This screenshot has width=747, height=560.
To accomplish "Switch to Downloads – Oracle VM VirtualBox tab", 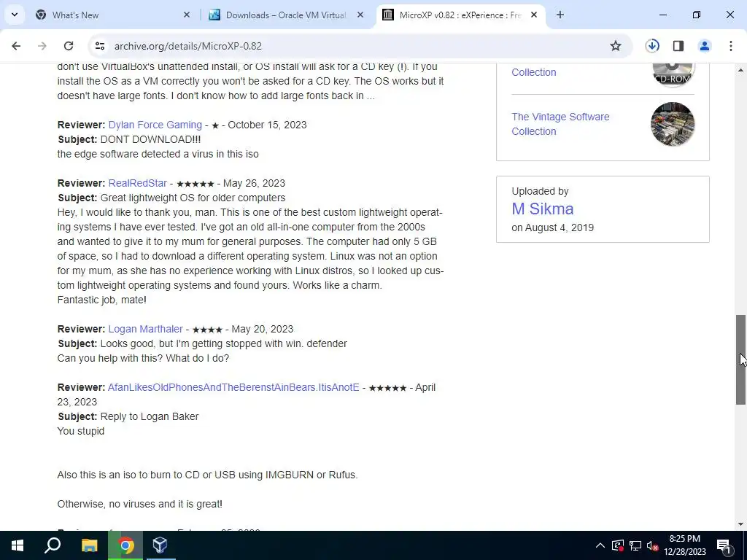I will [286, 15].
